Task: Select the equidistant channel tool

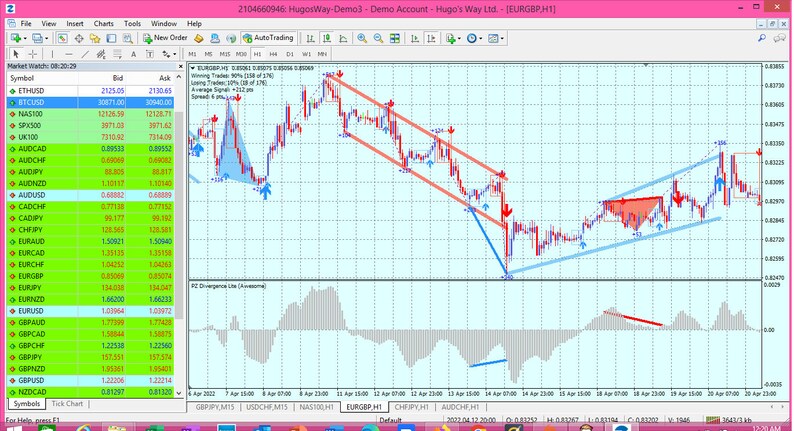Action: click(101, 54)
